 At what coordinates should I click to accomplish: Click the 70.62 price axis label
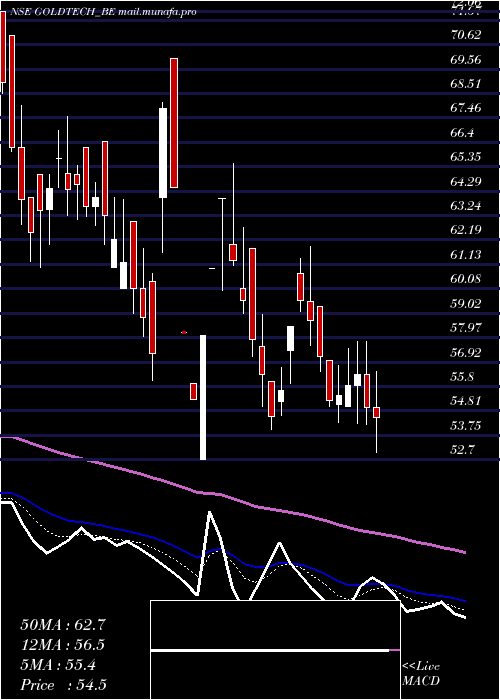click(x=467, y=35)
